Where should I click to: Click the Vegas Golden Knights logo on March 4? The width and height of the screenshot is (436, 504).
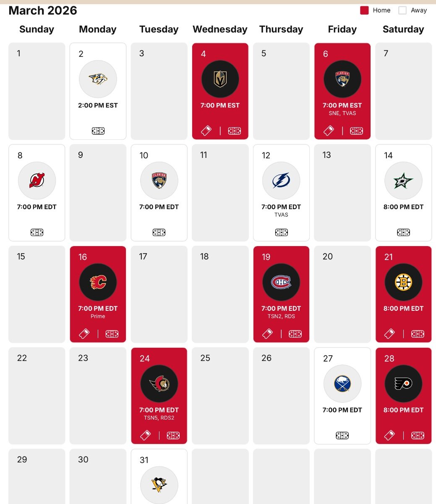pos(220,79)
